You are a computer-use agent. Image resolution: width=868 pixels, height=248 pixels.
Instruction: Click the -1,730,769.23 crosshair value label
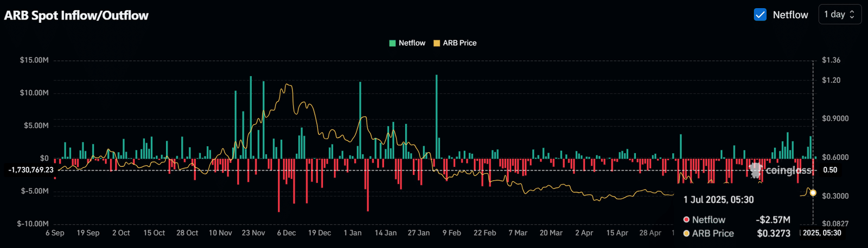tap(31, 170)
